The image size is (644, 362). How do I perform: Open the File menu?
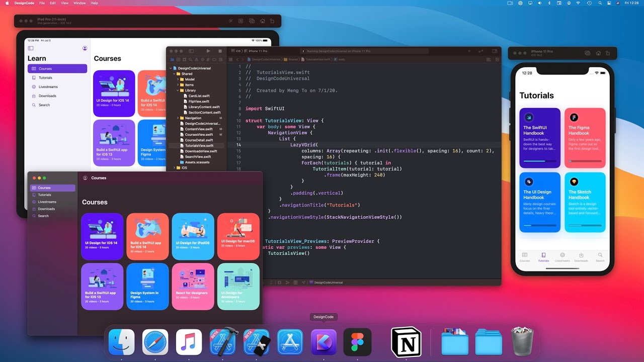pos(42,3)
